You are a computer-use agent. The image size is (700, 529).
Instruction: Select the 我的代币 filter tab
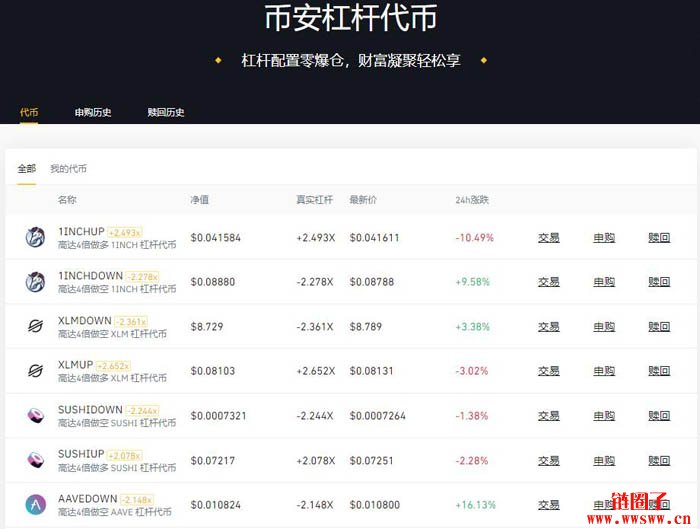pyautogui.click(x=68, y=169)
